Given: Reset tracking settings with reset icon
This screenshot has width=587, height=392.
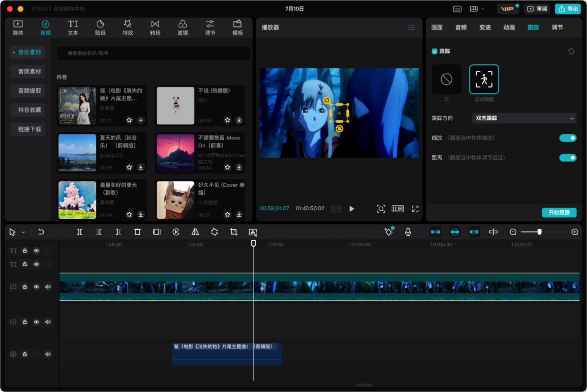Looking at the screenshot, I should coord(571,51).
